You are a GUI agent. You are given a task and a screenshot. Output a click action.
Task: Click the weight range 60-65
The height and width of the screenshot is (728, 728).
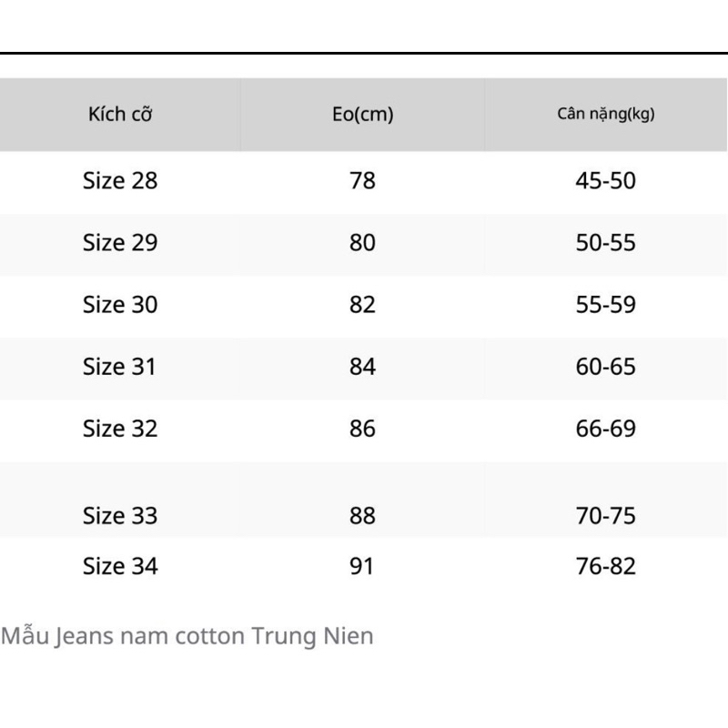[x=605, y=367]
